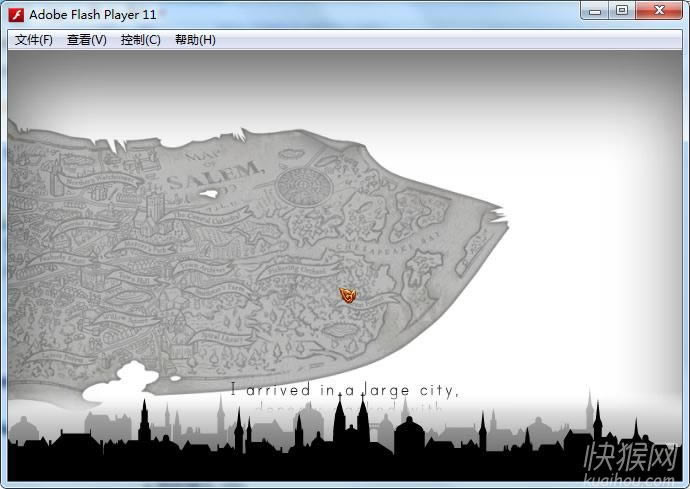Minimize the Flash Player window
The height and width of the screenshot is (489, 690).
coord(597,11)
